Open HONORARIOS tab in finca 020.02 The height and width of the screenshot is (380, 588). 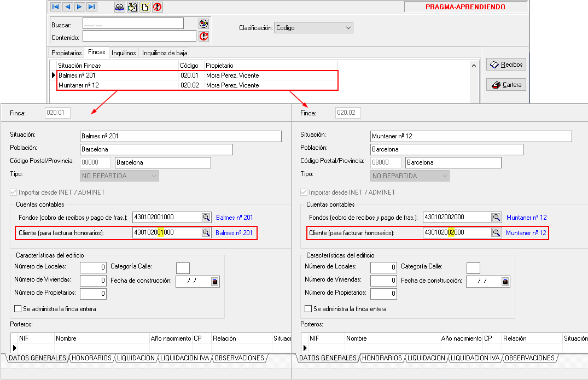(382, 358)
